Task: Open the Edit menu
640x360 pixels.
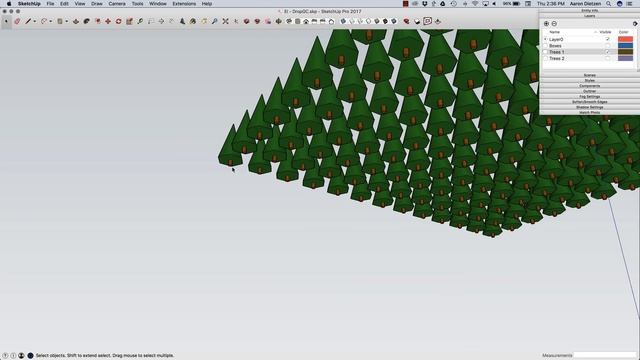Action: [x=64, y=4]
